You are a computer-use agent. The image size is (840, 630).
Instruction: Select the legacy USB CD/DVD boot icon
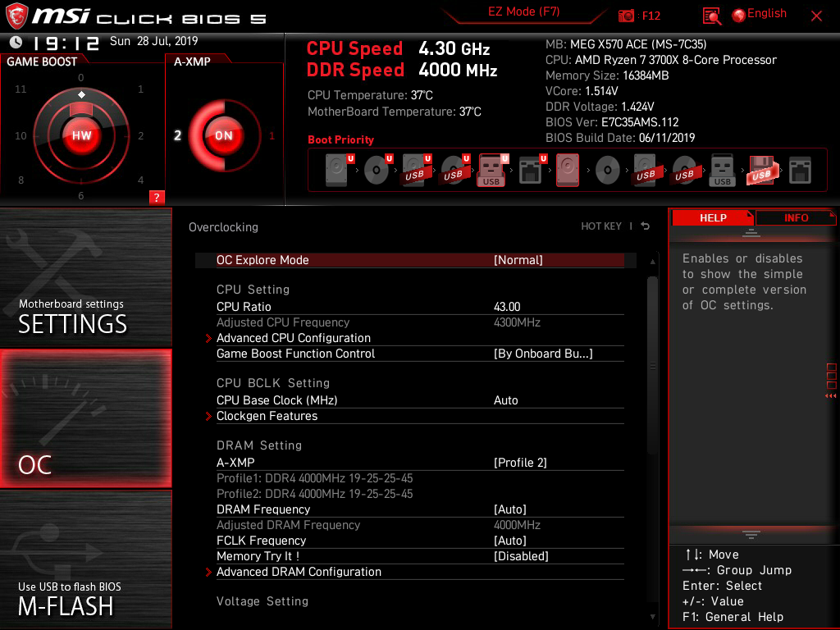684,171
